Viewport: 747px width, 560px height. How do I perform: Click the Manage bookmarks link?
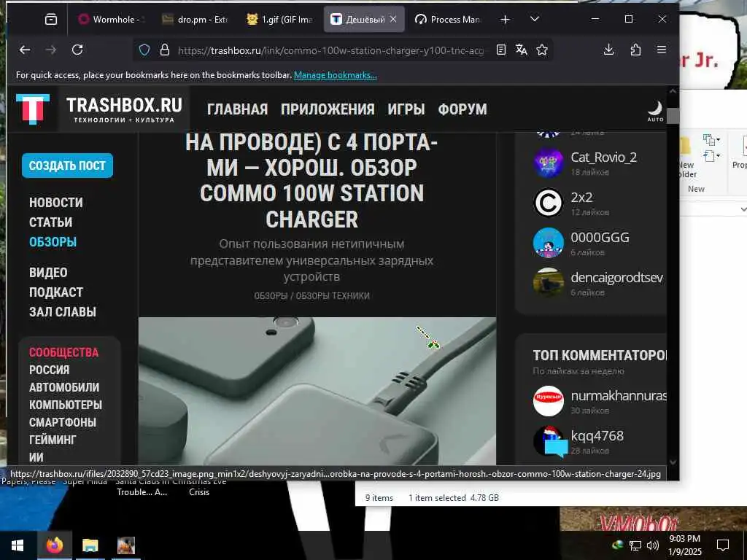click(x=336, y=75)
